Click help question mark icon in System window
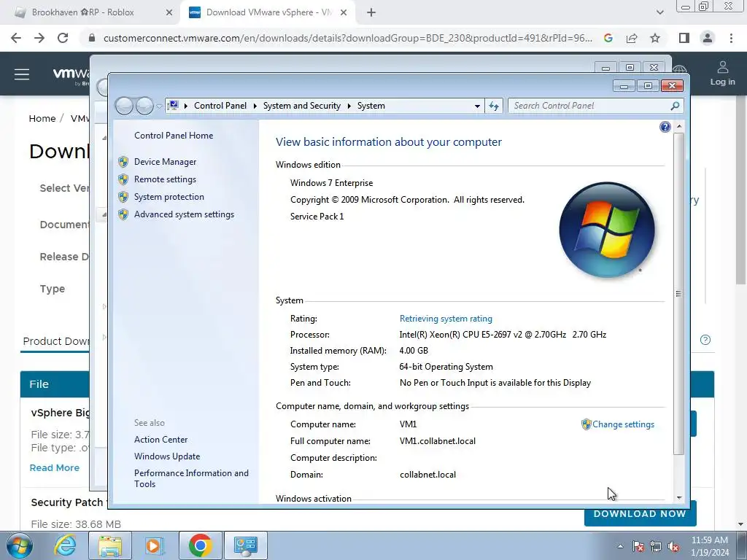 (665, 127)
